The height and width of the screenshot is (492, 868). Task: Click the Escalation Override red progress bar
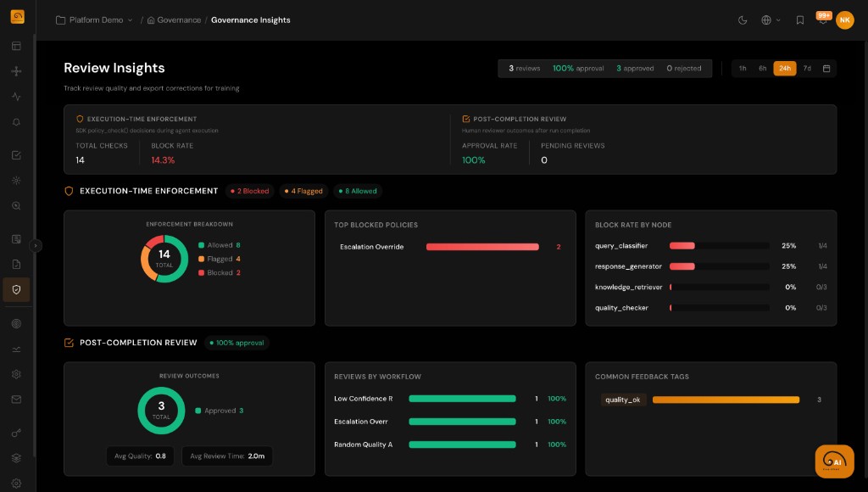click(x=482, y=247)
